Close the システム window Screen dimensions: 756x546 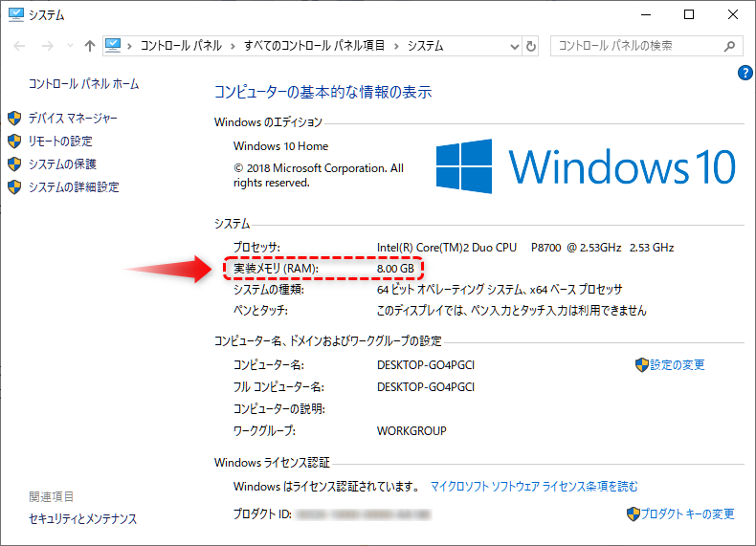coord(733,14)
